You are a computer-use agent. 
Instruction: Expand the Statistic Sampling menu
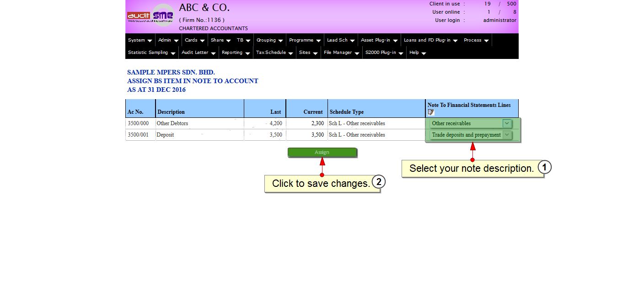click(x=151, y=53)
